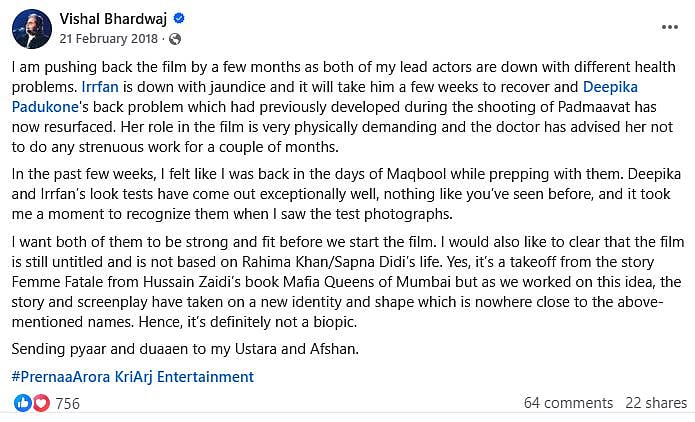Click the red heart Love reaction icon

pyautogui.click(x=40, y=403)
